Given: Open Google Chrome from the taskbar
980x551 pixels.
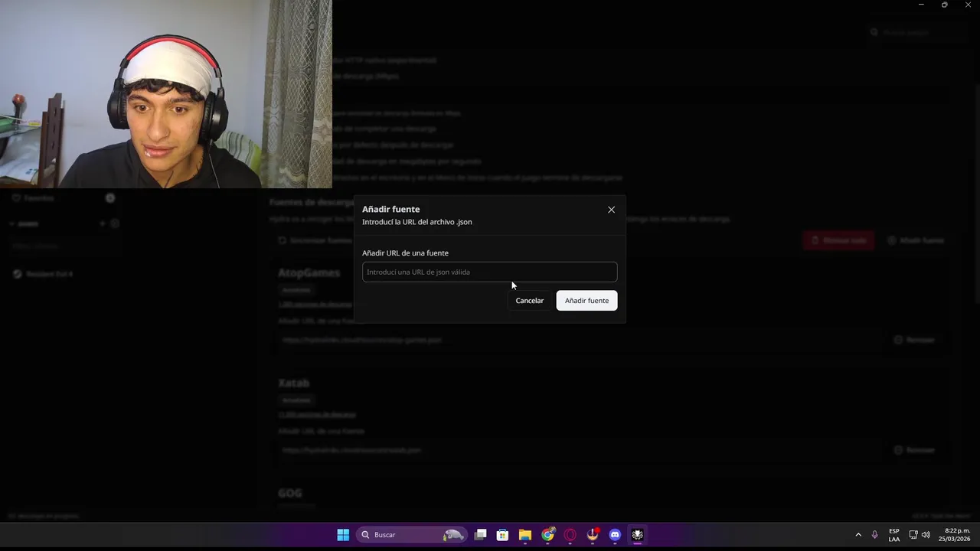Looking at the screenshot, I should [547, 535].
